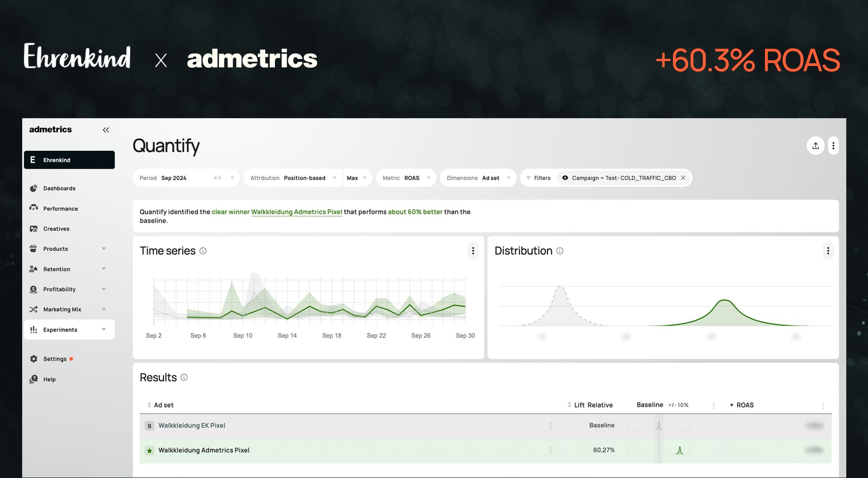This screenshot has height=478, width=868.
Task: Show Time series info tooltip icon
Action: [203, 251]
